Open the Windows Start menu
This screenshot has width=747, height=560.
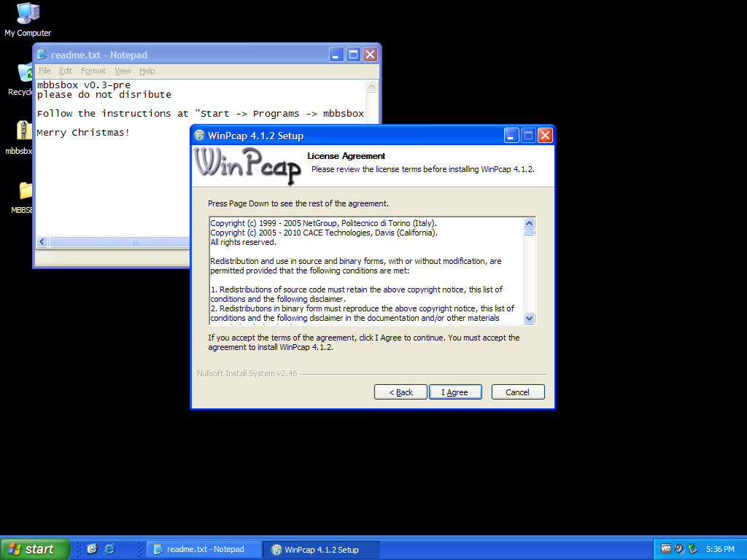pos(34,549)
